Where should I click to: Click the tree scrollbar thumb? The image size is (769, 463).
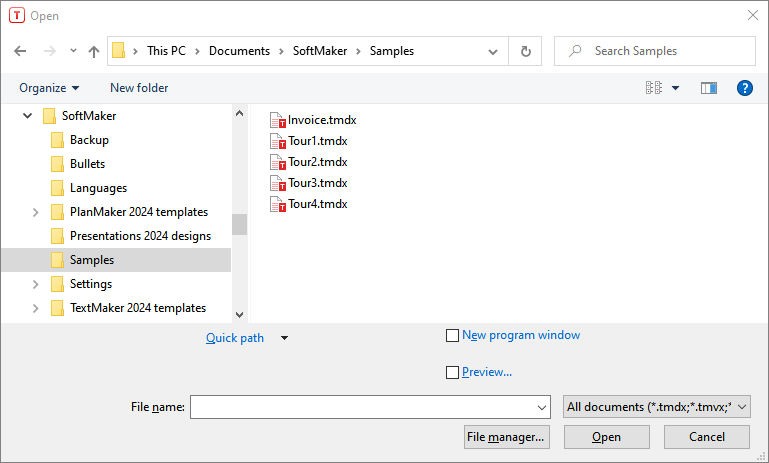pyautogui.click(x=239, y=225)
